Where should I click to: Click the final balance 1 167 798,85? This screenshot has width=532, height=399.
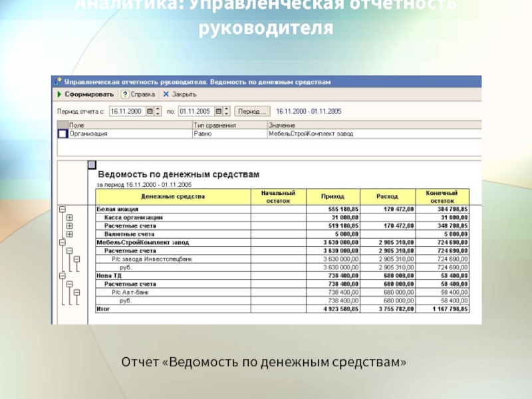(450, 309)
